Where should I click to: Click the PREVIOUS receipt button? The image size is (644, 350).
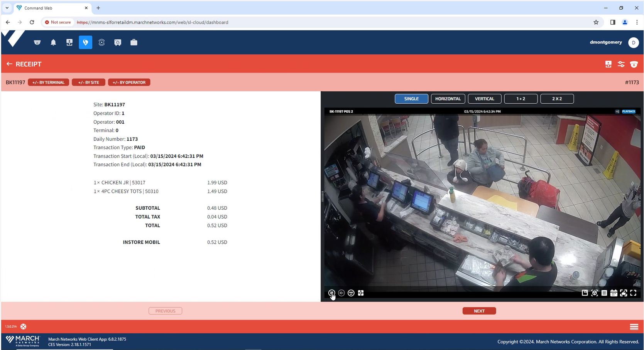pos(165,311)
